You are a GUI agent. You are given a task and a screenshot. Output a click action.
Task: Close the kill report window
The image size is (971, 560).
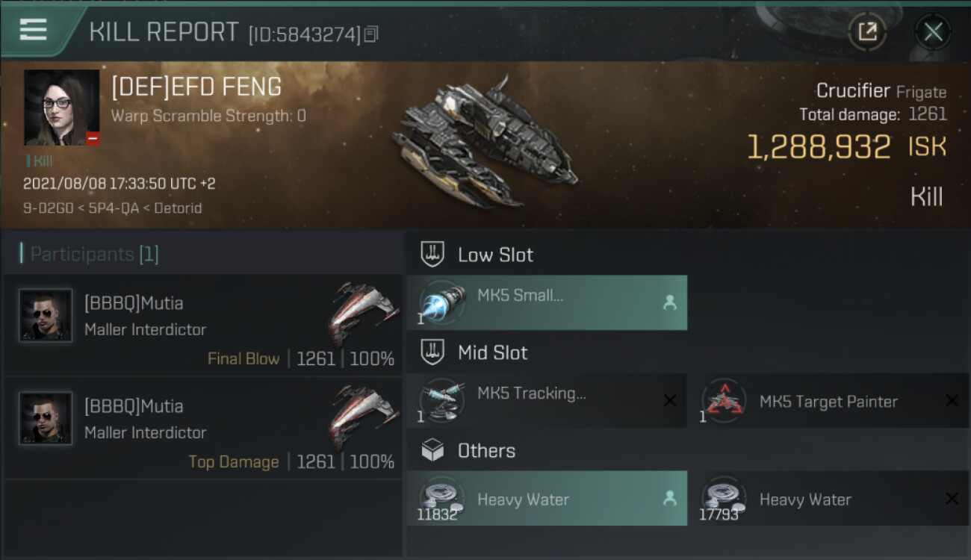(933, 31)
